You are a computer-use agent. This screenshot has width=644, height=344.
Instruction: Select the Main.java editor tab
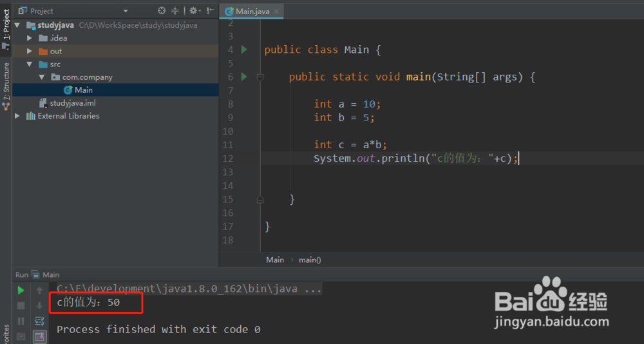[x=251, y=12]
